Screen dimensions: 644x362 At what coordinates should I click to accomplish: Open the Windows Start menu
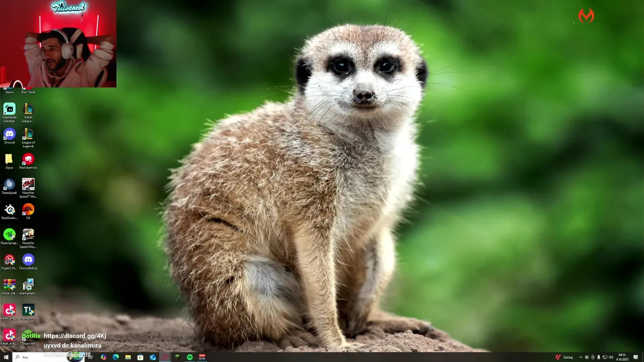click(x=6, y=357)
